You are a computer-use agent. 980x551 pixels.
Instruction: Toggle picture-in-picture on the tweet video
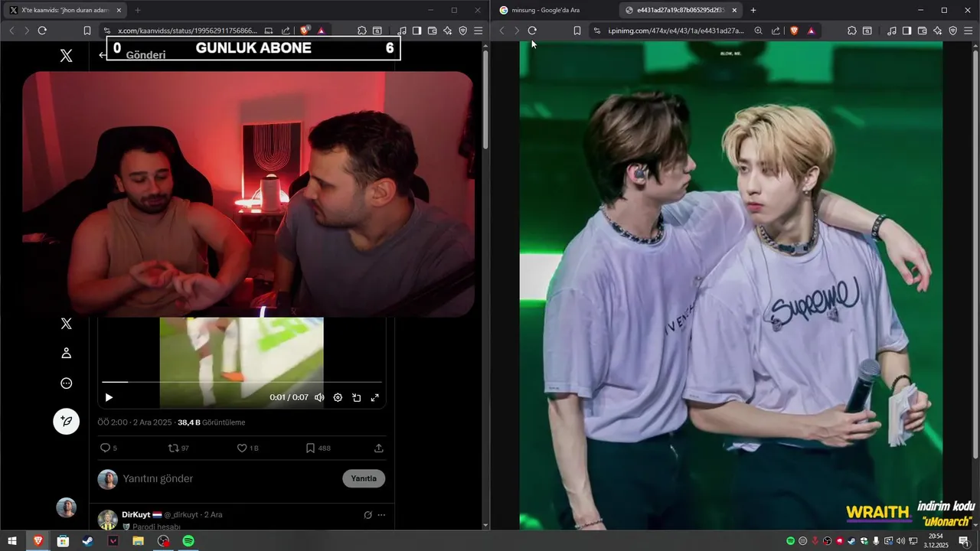click(x=357, y=397)
